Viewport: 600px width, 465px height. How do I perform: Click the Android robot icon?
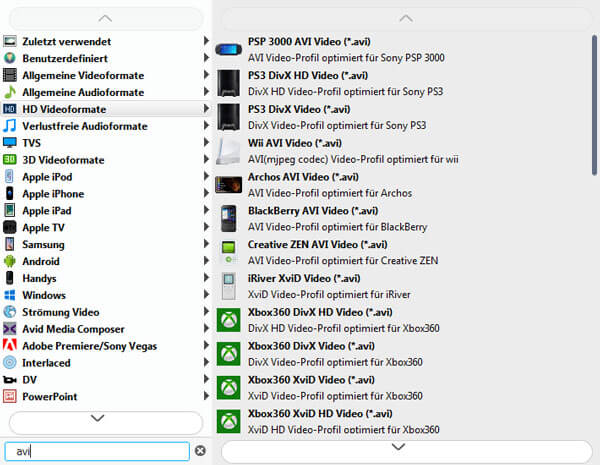point(10,261)
